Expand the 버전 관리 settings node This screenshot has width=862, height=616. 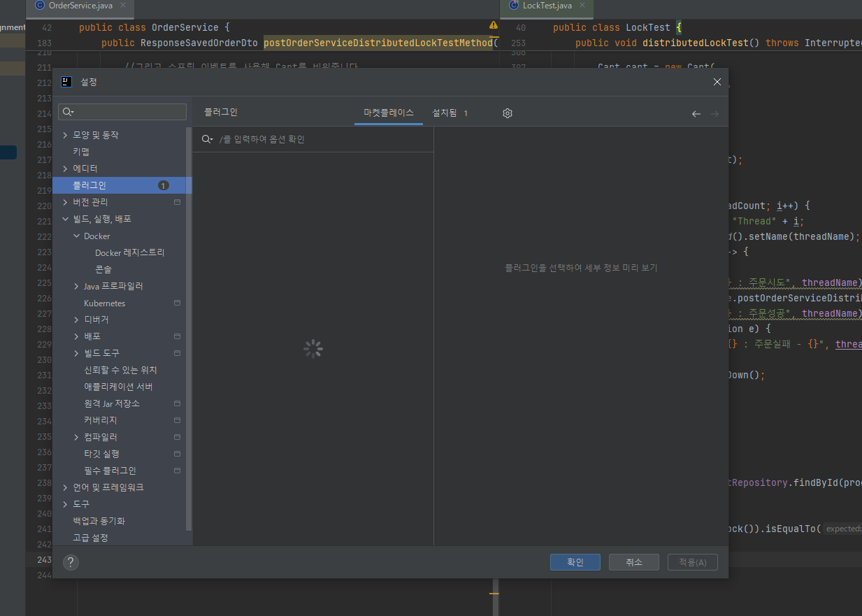[65, 202]
